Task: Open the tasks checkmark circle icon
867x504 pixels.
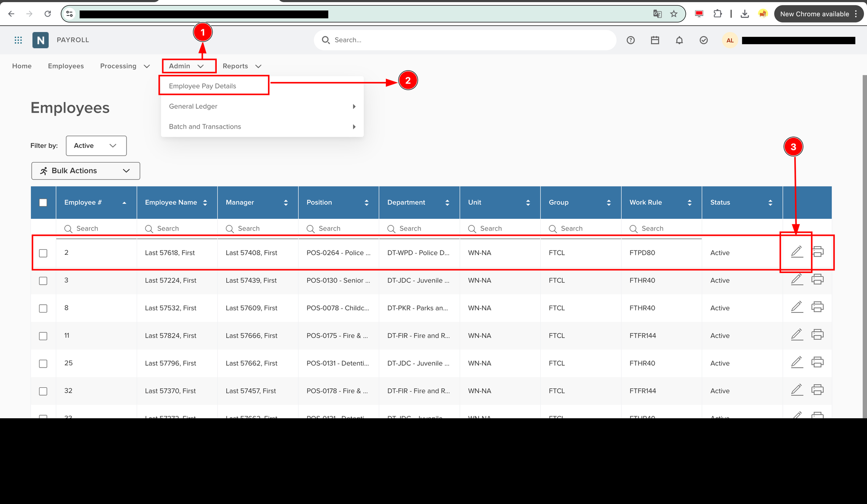Action: 704,40
